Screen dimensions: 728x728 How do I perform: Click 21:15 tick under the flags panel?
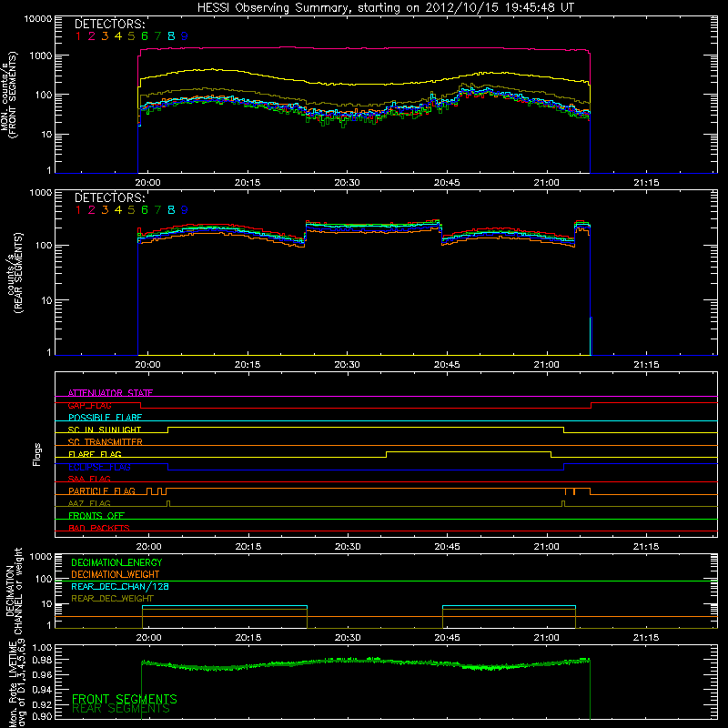tap(646, 547)
